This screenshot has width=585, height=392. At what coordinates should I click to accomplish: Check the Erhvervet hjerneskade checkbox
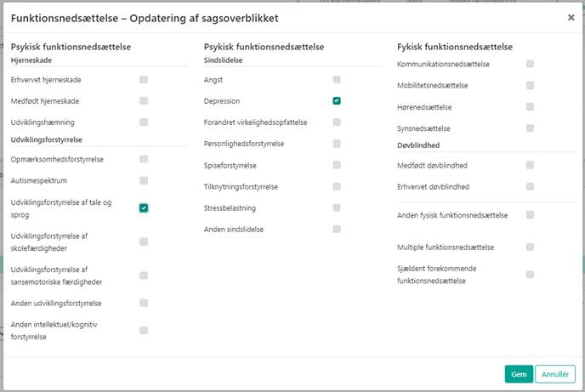144,79
